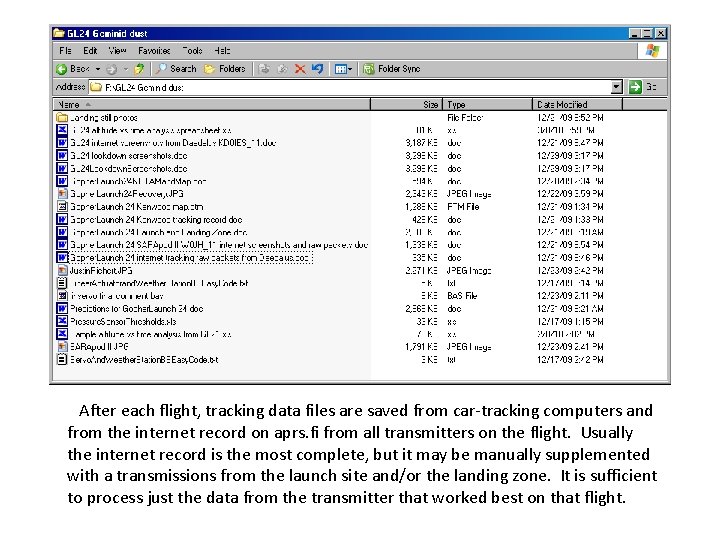This screenshot has height=540, width=720.
Task: Open the View menu
Action: click(118, 51)
